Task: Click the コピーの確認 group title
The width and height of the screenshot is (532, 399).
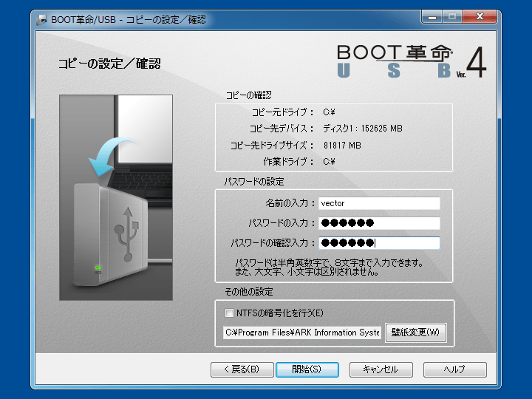Action: coord(249,95)
